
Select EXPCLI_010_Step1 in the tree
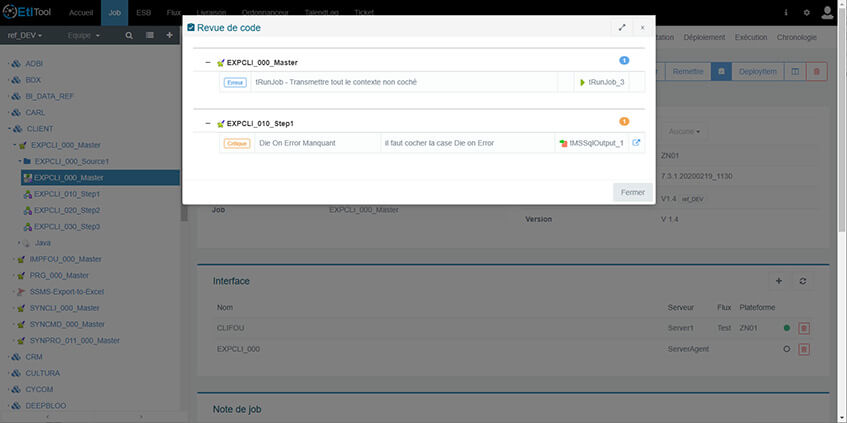tap(66, 194)
